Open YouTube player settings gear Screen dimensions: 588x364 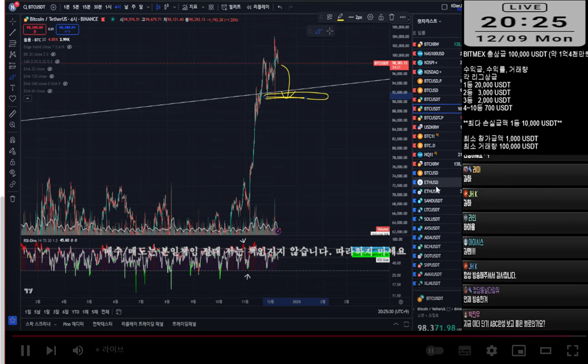(x=491, y=351)
